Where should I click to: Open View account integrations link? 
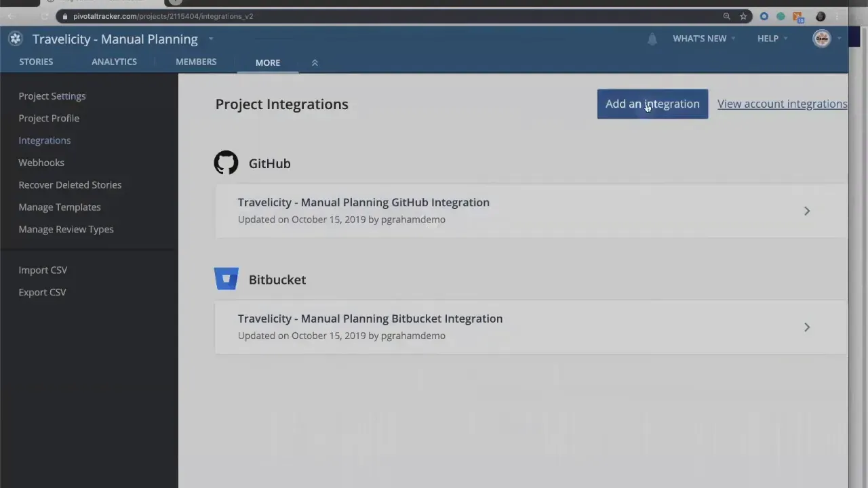point(782,104)
